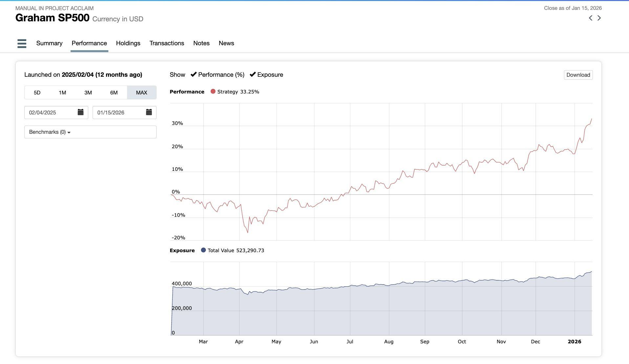The width and height of the screenshot is (629, 364).
Task: Click the Strategy 33.25% legend label
Action: [x=238, y=92]
